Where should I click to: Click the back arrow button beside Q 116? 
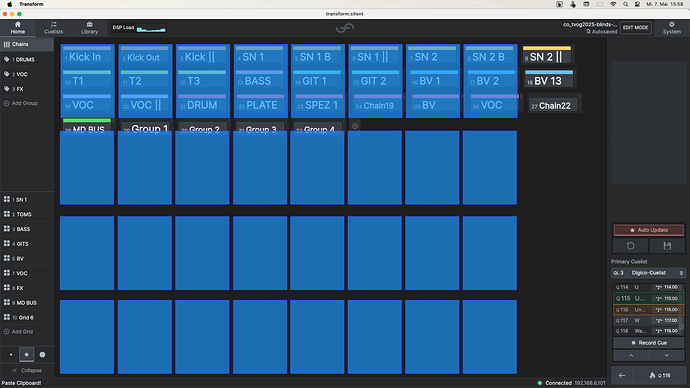[x=622, y=375]
